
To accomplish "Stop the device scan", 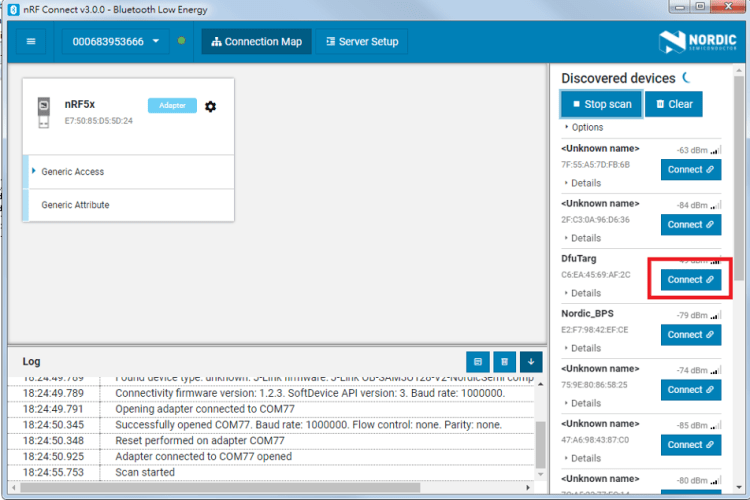I will [601, 104].
